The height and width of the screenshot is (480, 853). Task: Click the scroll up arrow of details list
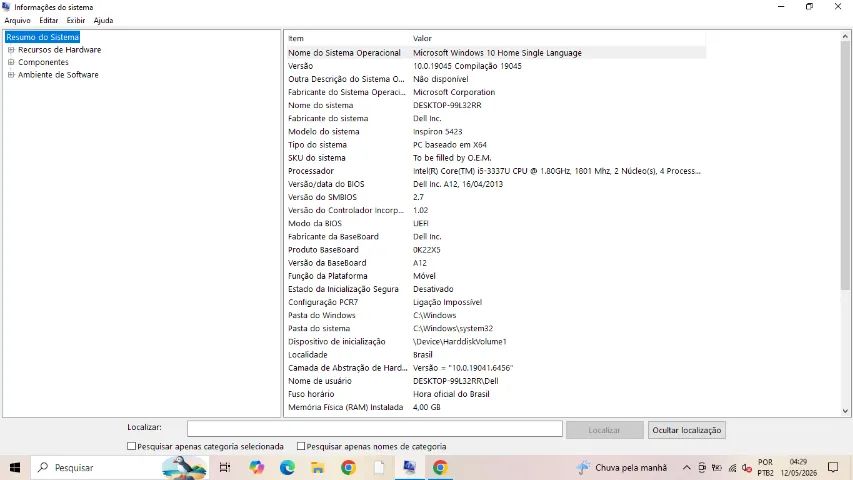click(845, 36)
